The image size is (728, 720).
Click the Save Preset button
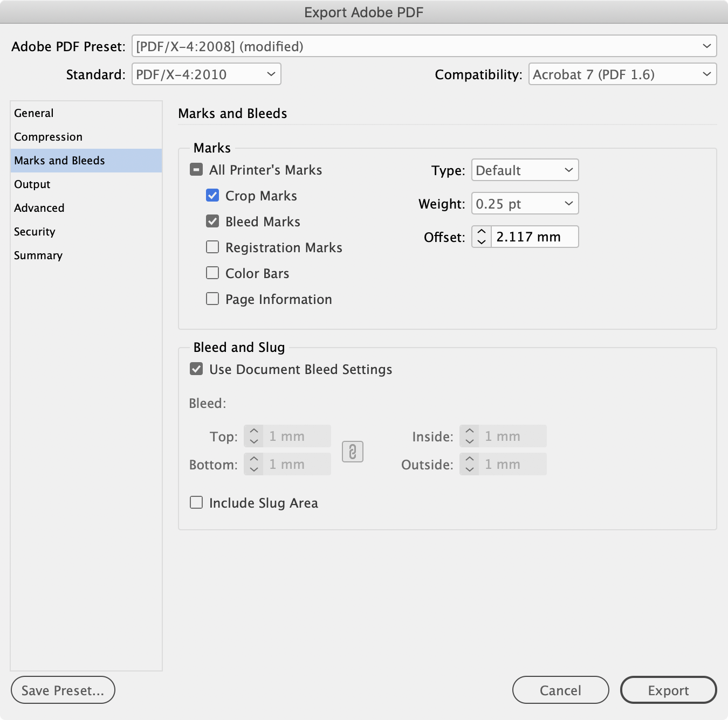63,690
